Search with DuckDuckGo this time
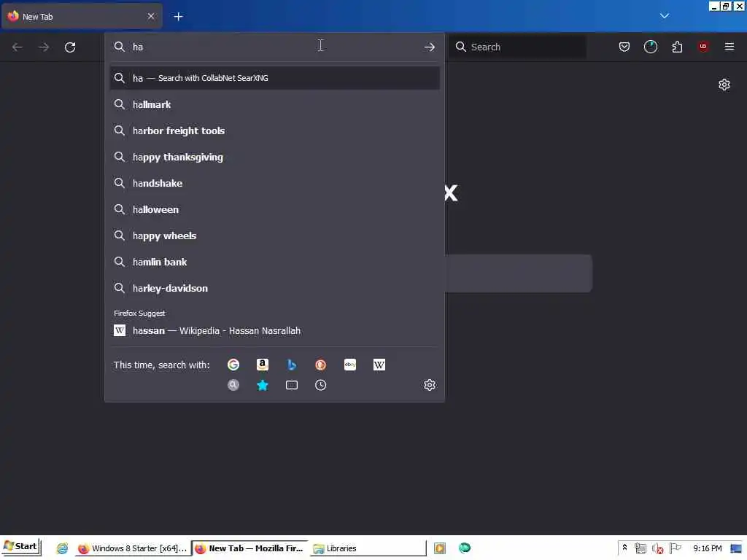This screenshot has width=747, height=560. pos(321,365)
